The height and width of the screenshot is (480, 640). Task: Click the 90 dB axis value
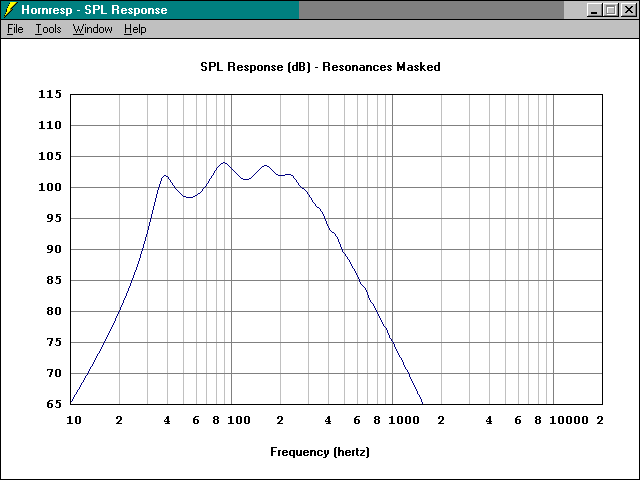53,249
